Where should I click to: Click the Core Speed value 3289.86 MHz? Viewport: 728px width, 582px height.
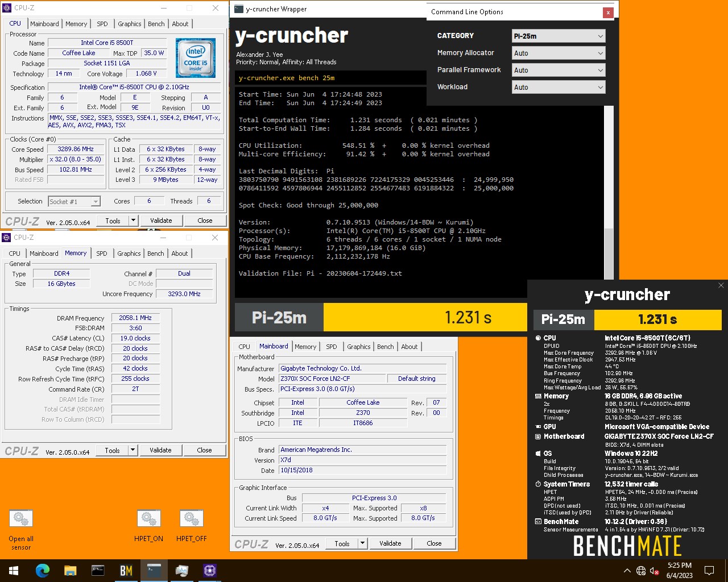(76, 149)
